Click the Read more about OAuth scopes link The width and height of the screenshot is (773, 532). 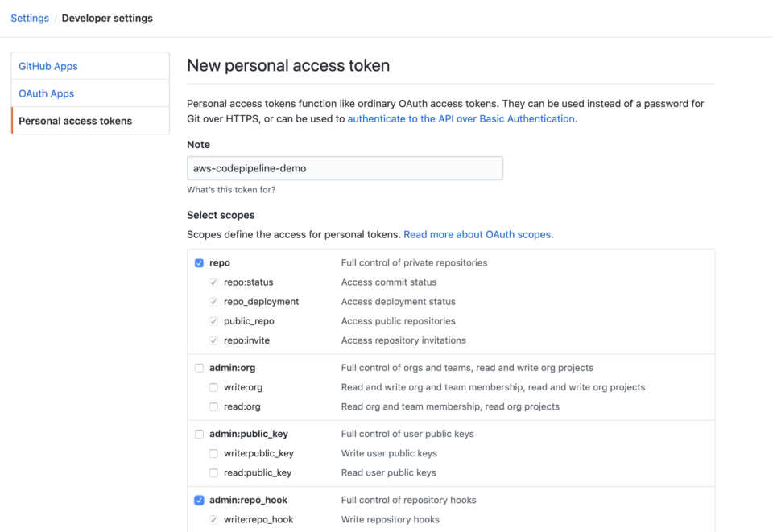pos(478,234)
